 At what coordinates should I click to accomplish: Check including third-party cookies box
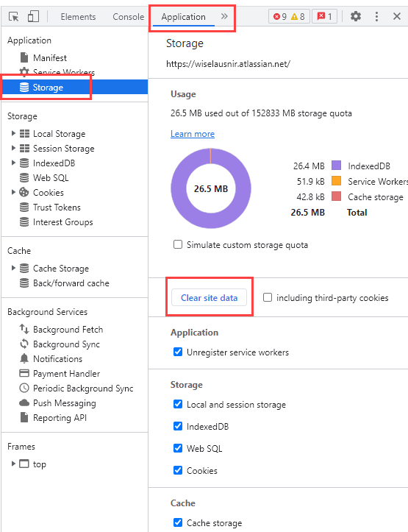coord(268,297)
